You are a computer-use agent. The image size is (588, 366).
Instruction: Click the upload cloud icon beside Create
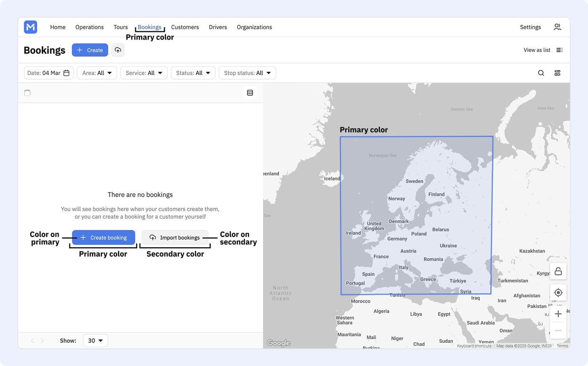[118, 50]
